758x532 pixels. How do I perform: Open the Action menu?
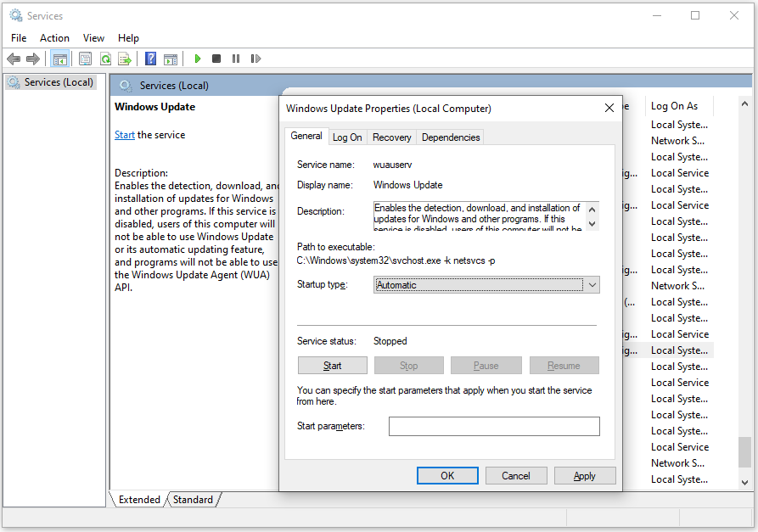click(54, 37)
